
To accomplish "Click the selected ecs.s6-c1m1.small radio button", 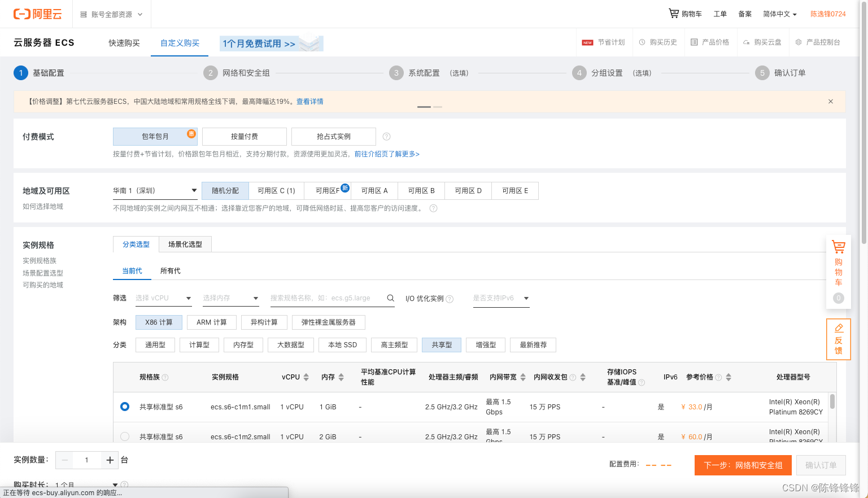I will click(x=125, y=406).
